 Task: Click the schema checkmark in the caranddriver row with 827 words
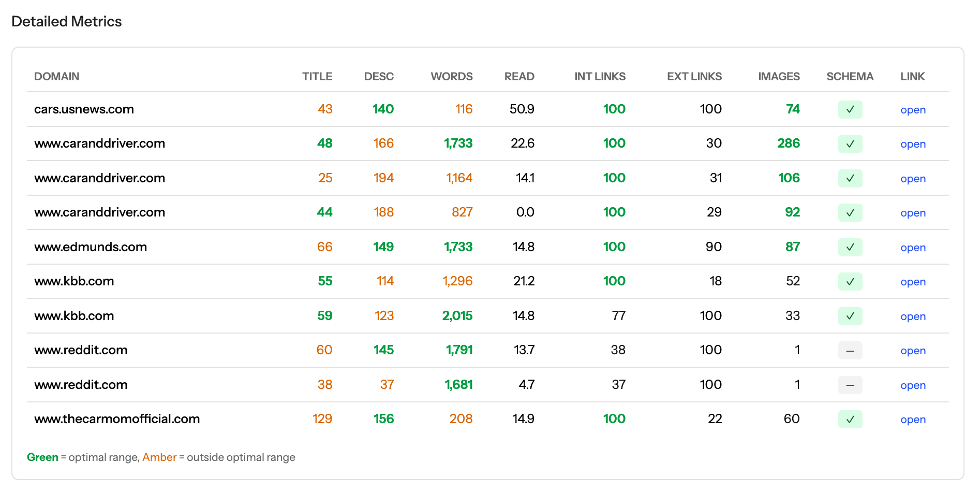click(850, 213)
